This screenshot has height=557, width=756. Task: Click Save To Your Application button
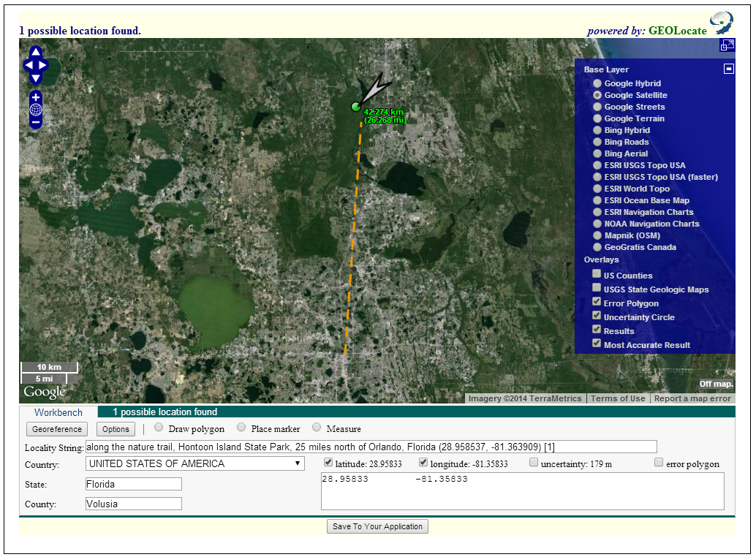(x=377, y=526)
